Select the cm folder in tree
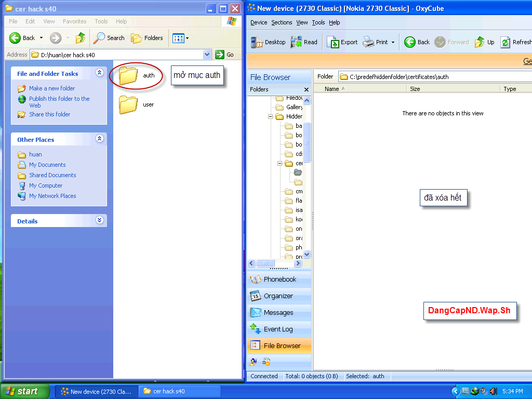Viewport: 532px width, 399px height. (294, 192)
